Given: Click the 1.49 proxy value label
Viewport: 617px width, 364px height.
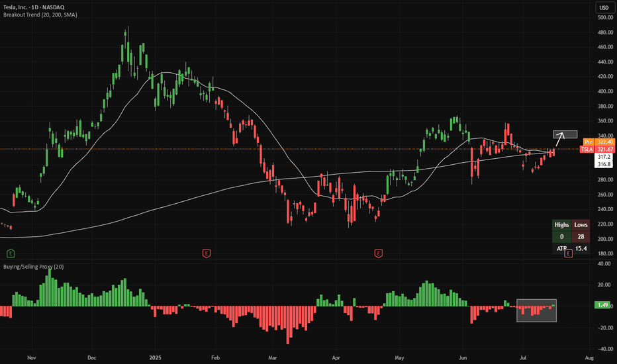Looking at the screenshot, I should pos(602,305).
